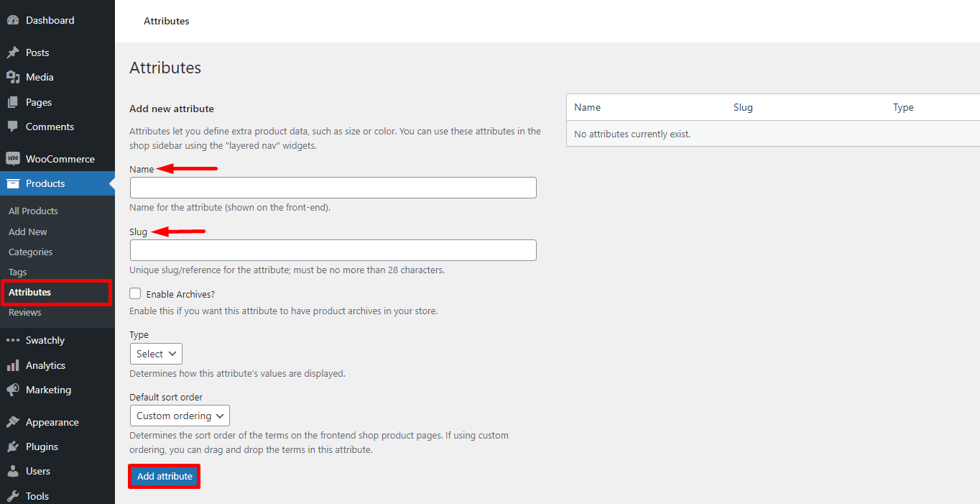Click the Analytics bar chart icon
980x504 pixels.
click(x=13, y=365)
